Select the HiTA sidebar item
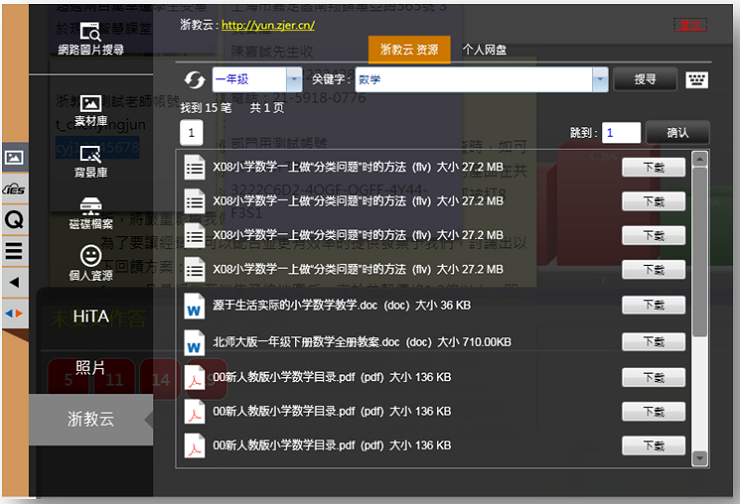 (x=91, y=317)
